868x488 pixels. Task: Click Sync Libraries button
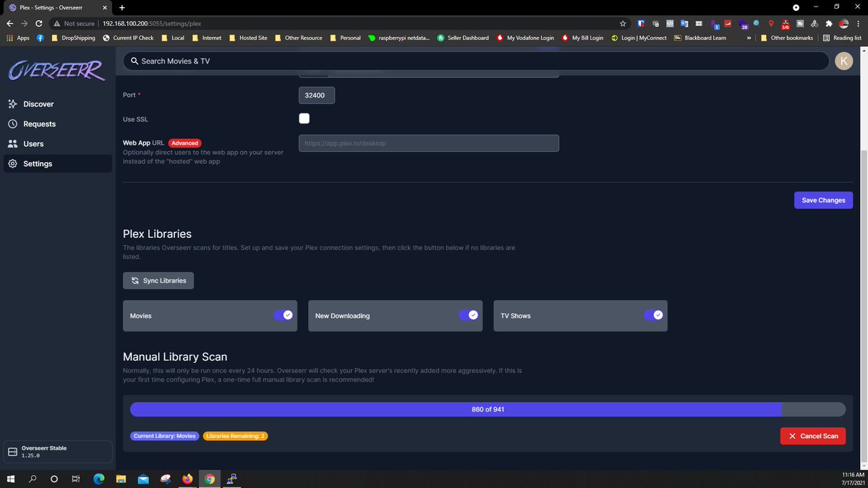point(158,281)
